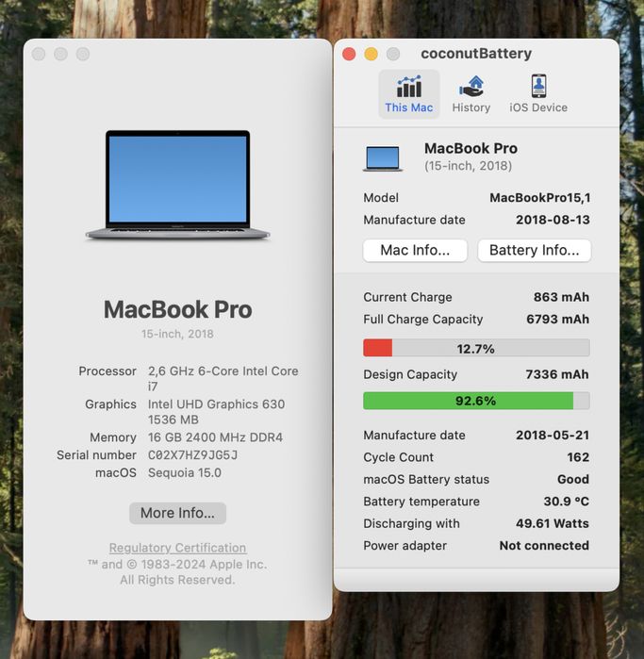Image resolution: width=644 pixels, height=659 pixels.
Task: Open the Battery Info... dialog
Action: tap(535, 251)
